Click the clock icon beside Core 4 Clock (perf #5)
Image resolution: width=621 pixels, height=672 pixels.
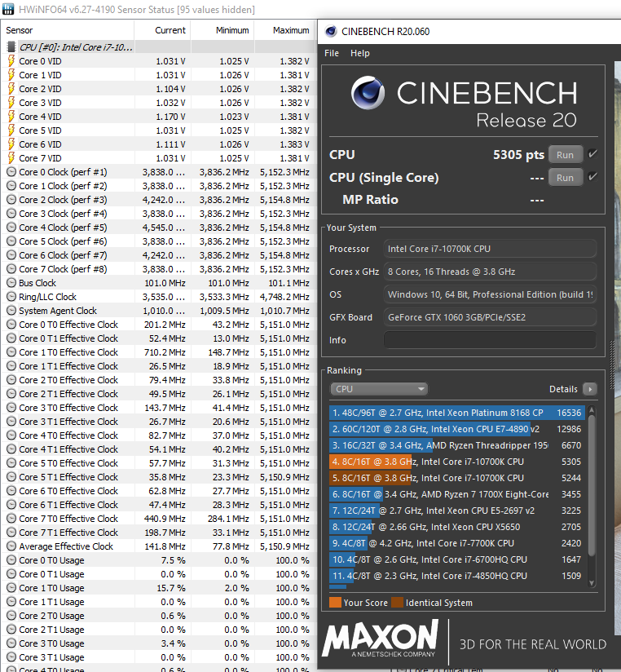pos(11,228)
